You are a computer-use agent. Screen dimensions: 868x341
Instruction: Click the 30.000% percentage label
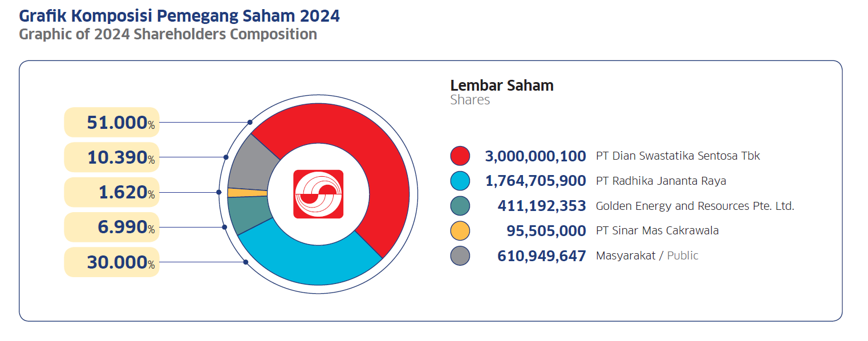[x=111, y=262]
